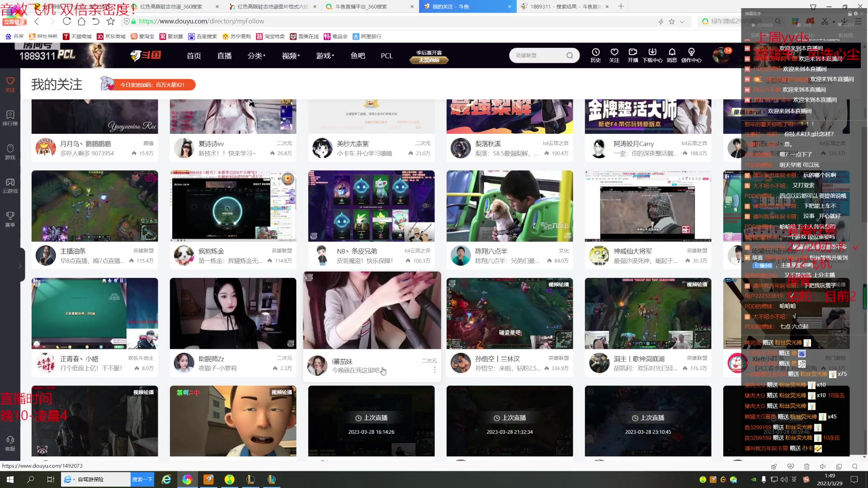Click the Douyu logo
Image resolution: width=868 pixels, height=488 pixels.
[x=146, y=55]
